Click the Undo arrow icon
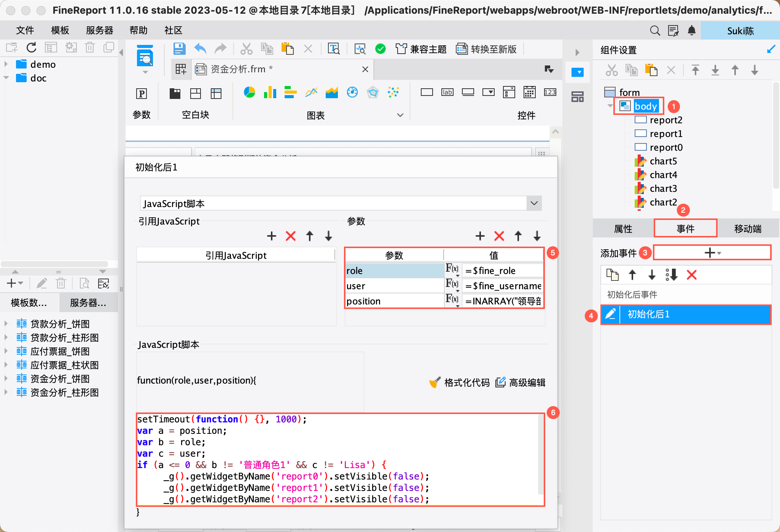This screenshot has height=532, width=780. pos(200,49)
